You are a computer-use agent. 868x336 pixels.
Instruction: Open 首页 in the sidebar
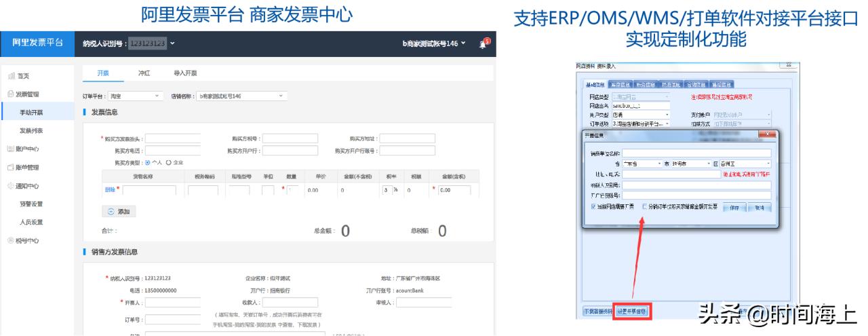click(x=23, y=76)
